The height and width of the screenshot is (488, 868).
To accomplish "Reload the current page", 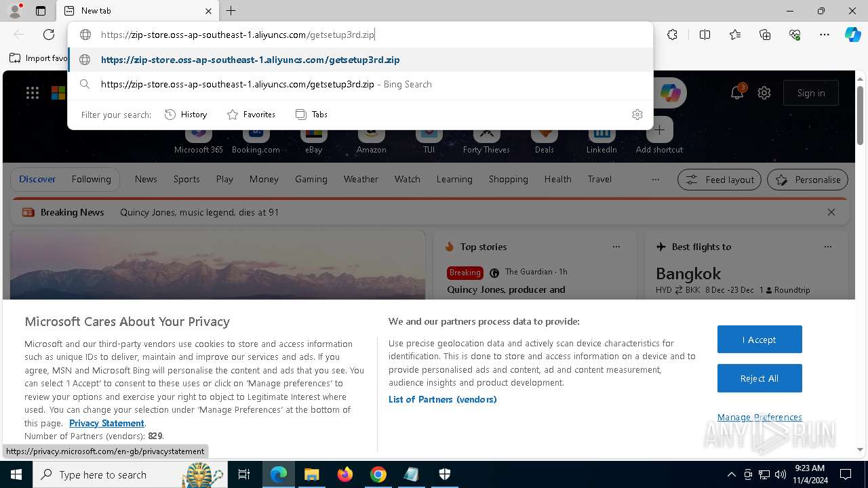I will (49, 35).
